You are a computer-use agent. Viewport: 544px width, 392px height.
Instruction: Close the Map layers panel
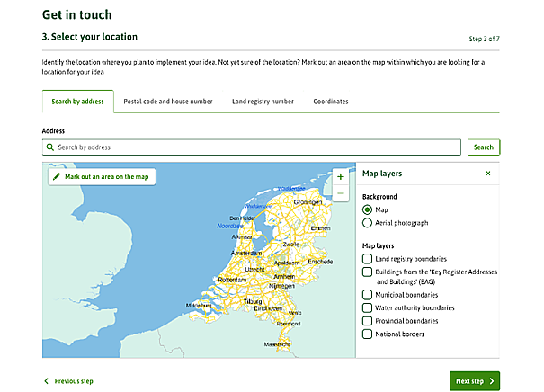point(488,174)
